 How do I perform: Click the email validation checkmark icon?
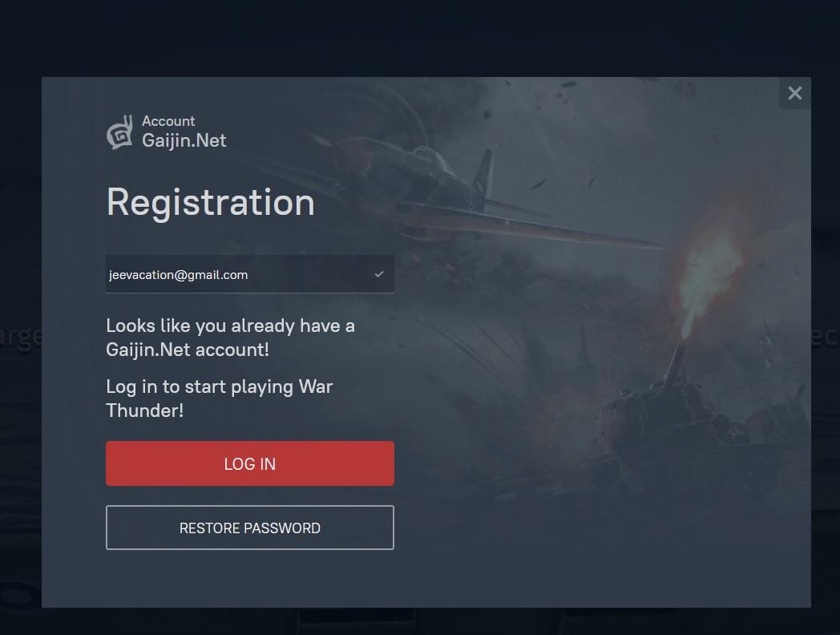(x=379, y=274)
